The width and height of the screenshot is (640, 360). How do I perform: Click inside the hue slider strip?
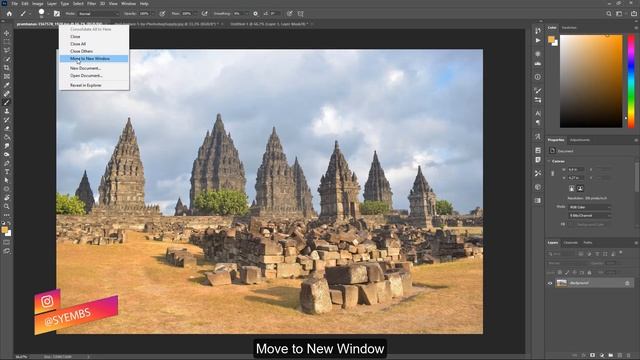631,81
